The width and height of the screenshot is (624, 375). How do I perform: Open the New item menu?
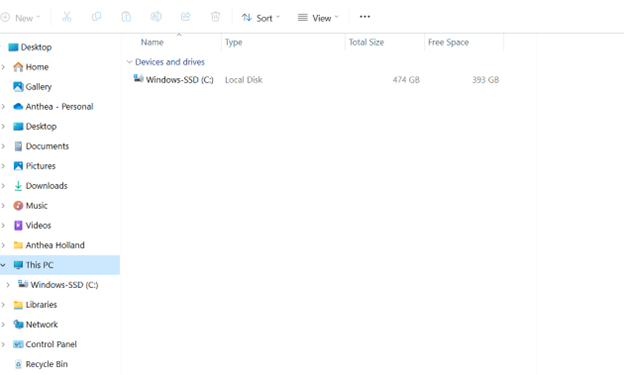pyautogui.click(x=21, y=18)
